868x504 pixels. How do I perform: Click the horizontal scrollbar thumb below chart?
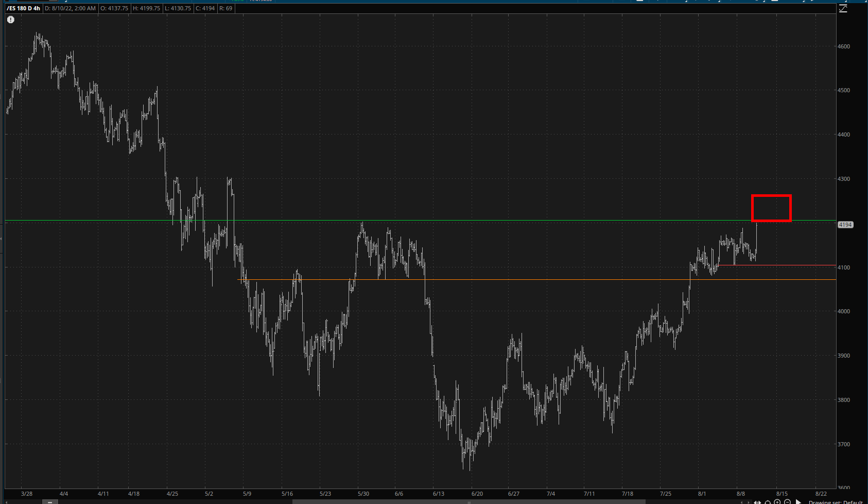(x=468, y=501)
